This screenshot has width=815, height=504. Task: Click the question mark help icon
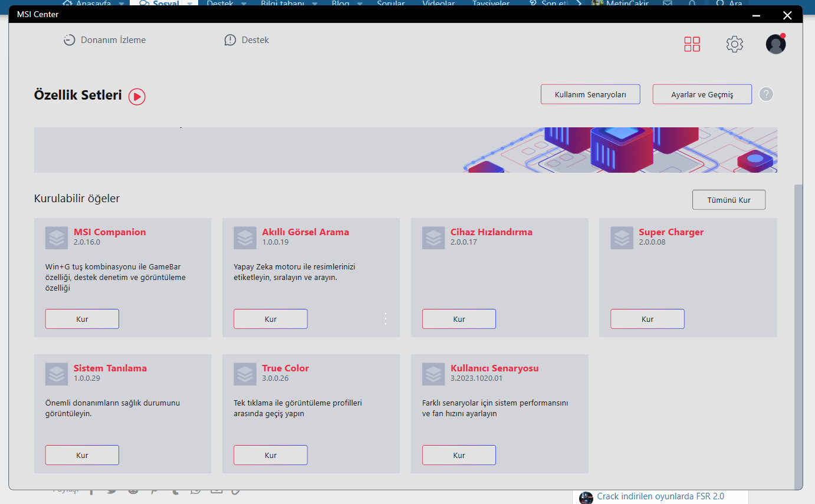tap(766, 94)
